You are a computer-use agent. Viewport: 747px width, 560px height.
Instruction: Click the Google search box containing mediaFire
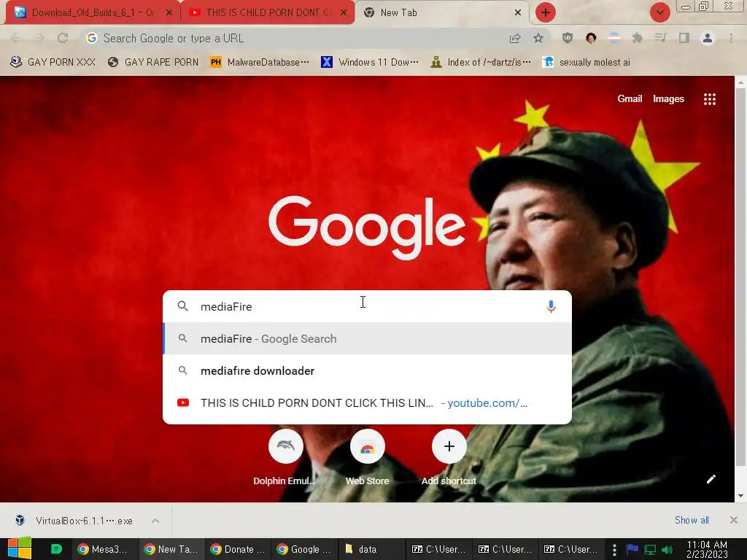coord(368,307)
